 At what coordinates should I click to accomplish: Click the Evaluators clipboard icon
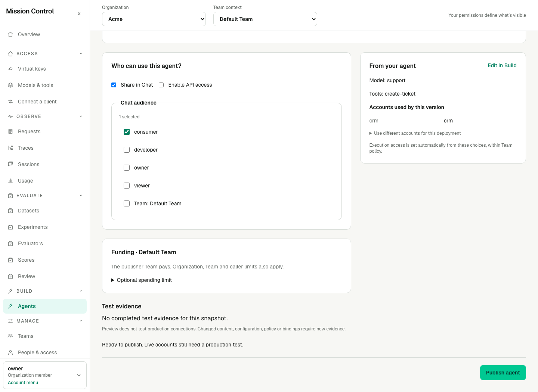coord(10,243)
